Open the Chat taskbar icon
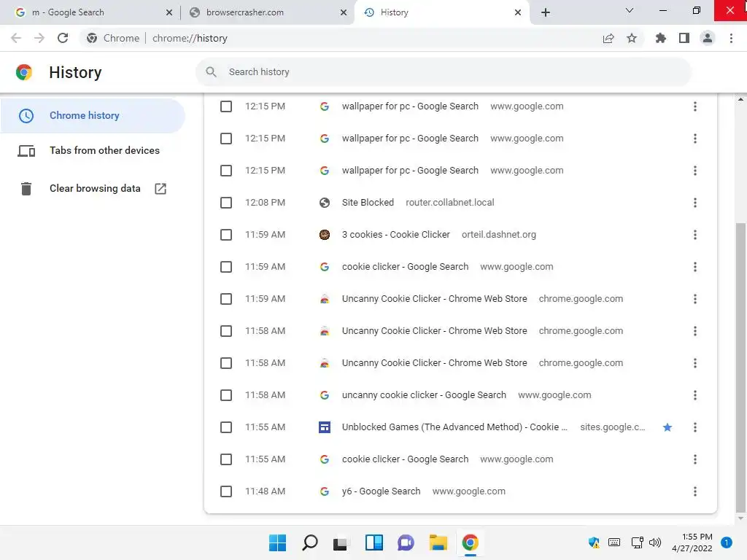Image resolution: width=747 pixels, height=560 pixels. tap(406, 542)
